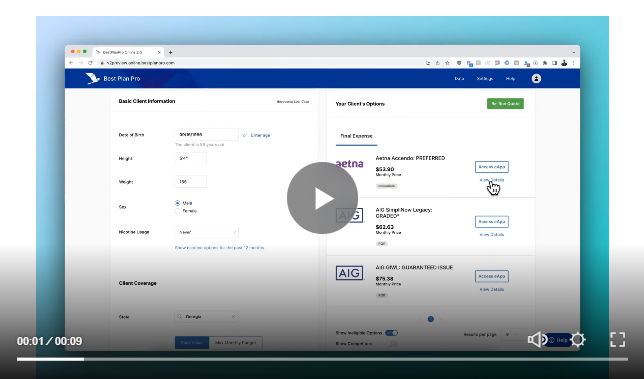
Task: View Details for Aetna Accendo plan
Action: coord(492,180)
